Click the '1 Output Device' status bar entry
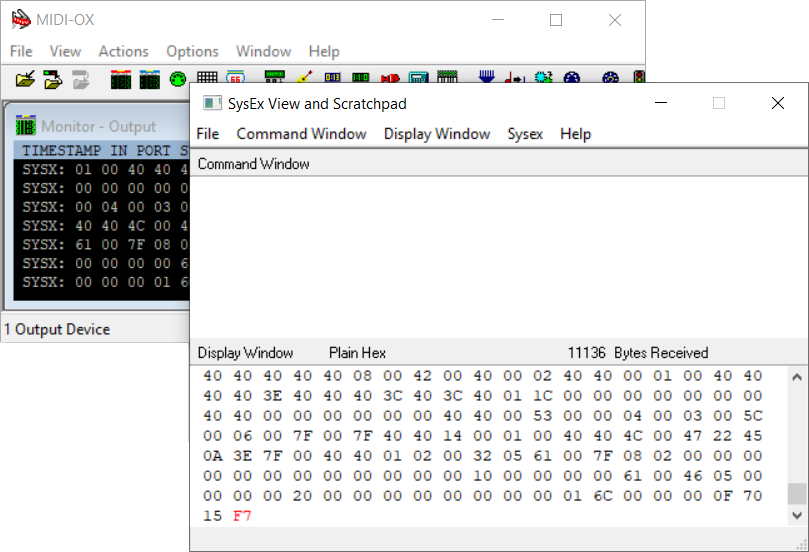 [x=57, y=329]
